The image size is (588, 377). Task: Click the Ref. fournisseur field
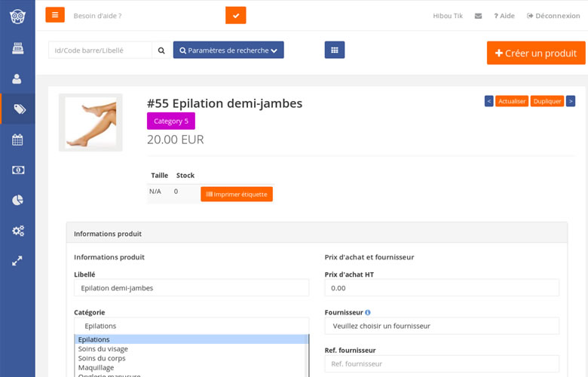coord(442,364)
